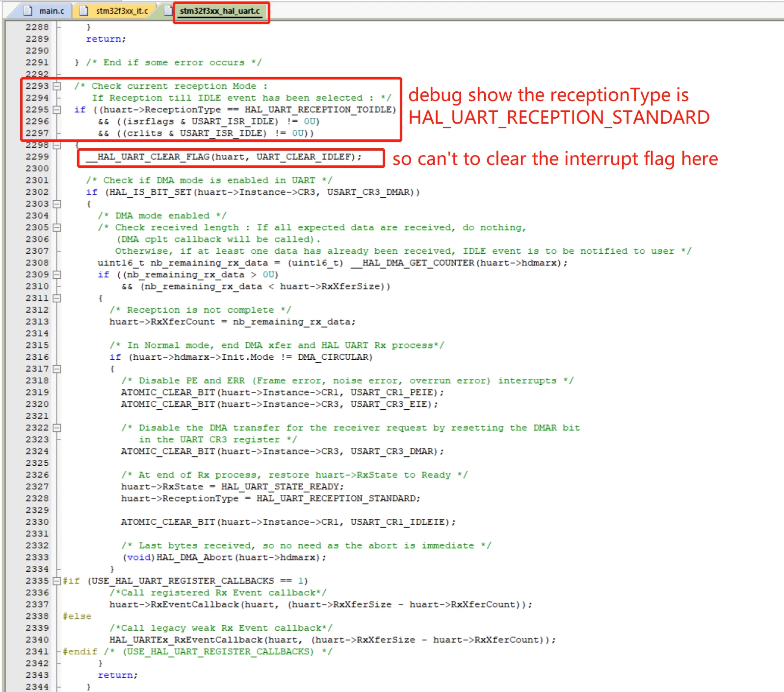Click line number 2299 in the gutter
Image resolution: width=784 pixels, height=692 pixels.
[37, 157]
